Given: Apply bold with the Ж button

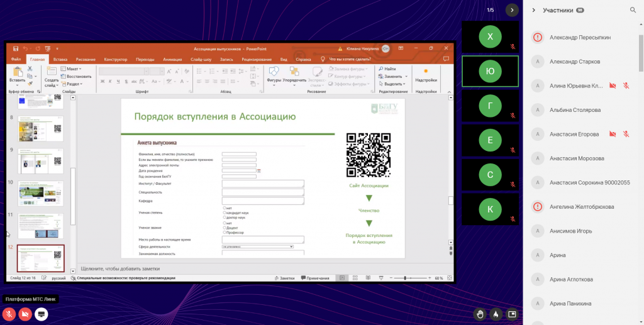Looking at the screenshot, I should [x=103, y=82].
